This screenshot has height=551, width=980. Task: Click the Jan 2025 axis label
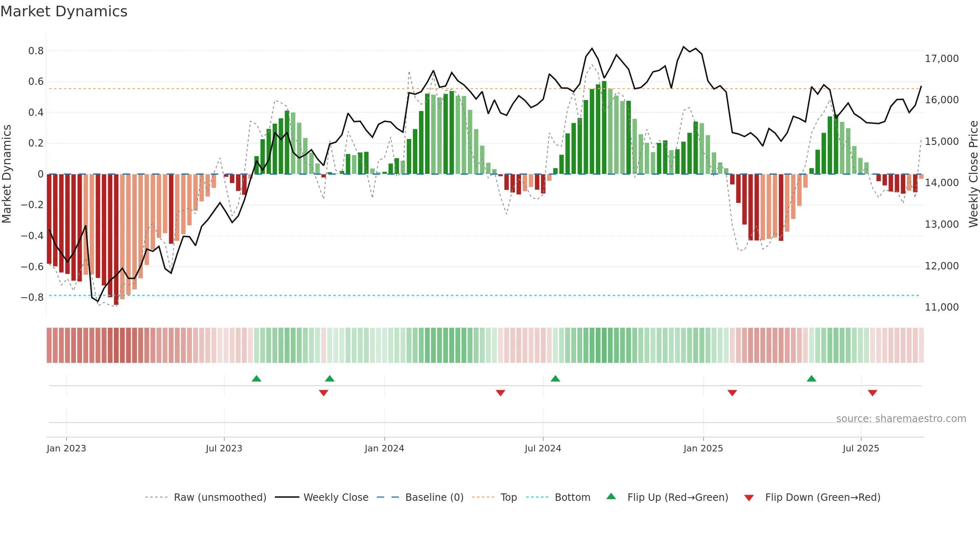pyautogui.click(x=704, y=448)
